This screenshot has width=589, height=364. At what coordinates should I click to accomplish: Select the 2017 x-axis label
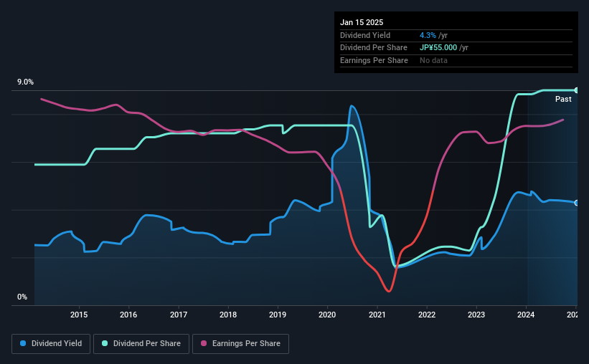(x=179, y=315)
